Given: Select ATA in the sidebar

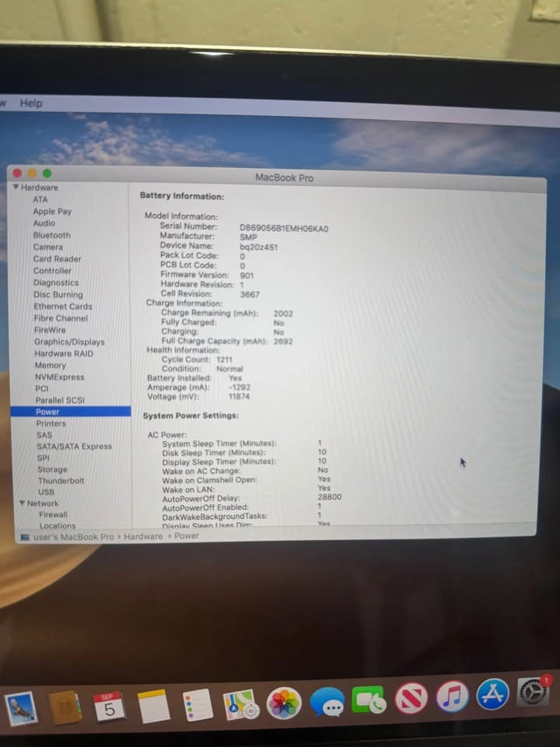Looking at the screenshot, I should pyautogui.click(x=40, y=199).
